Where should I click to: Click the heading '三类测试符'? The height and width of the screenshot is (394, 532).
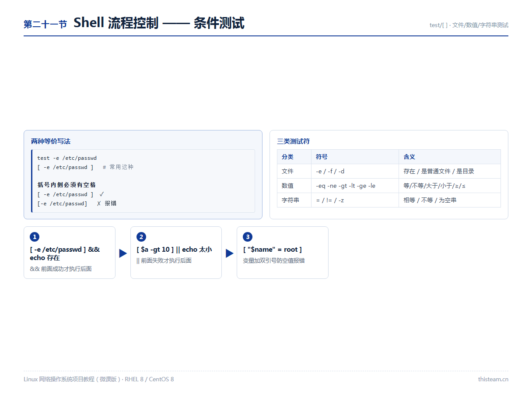[293, 141]
